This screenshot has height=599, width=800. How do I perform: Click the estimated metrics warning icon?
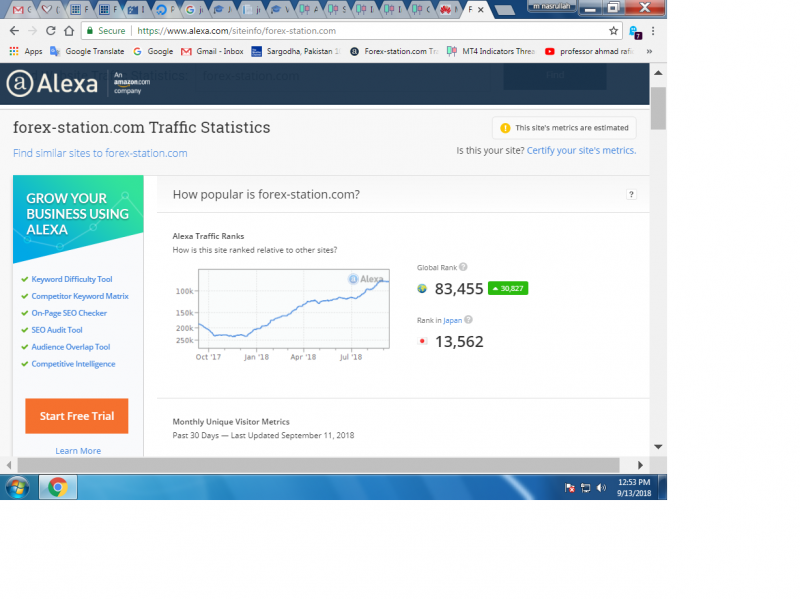tap(505, 128)
